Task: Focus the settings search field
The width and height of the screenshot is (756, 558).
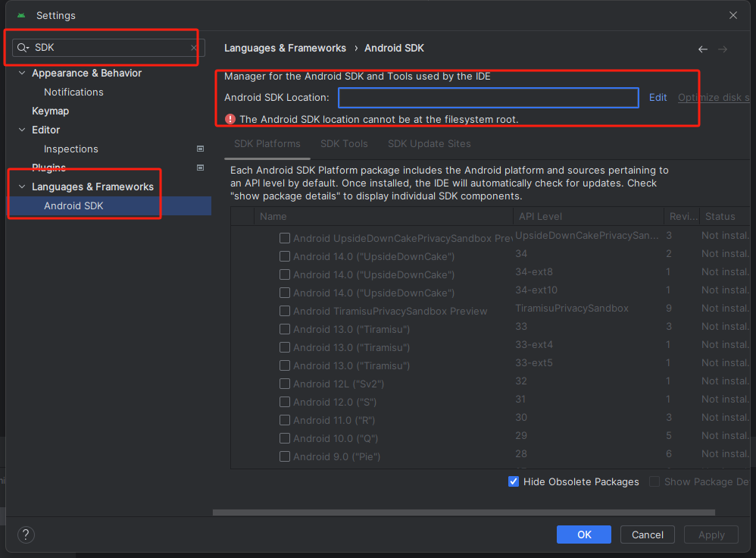Action: point(108,47)
